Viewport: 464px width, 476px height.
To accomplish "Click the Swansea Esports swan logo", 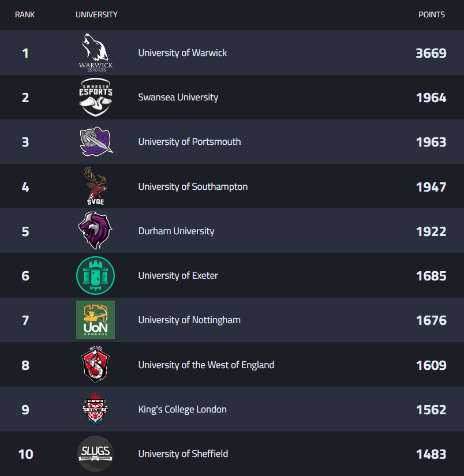I will pos(96,97).
